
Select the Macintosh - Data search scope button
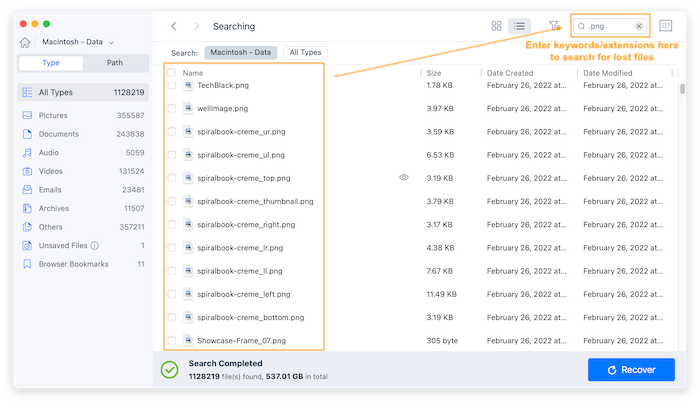pos(241,52)
